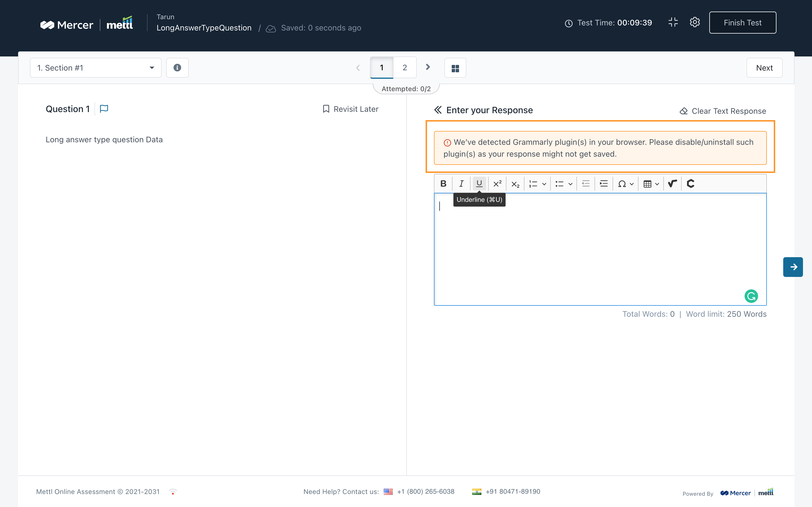812x507 pixels.
Task: Apply superscript formatting
Action: [497, 183]
